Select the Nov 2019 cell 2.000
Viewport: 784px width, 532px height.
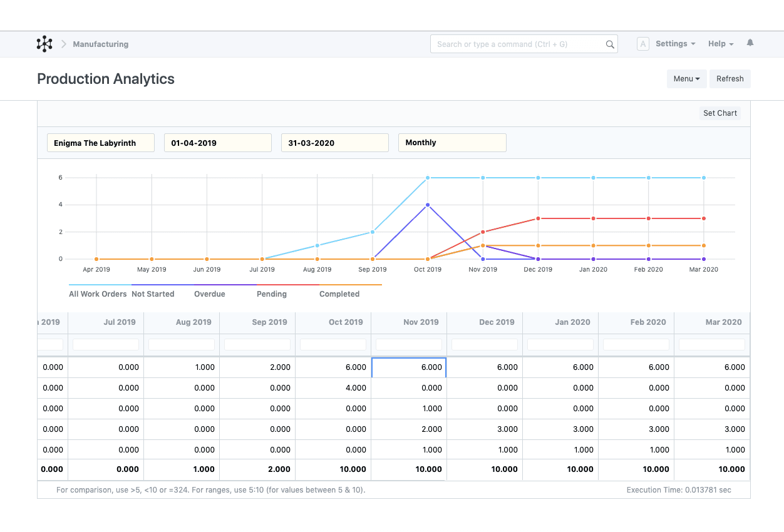[x=409, y=429]
